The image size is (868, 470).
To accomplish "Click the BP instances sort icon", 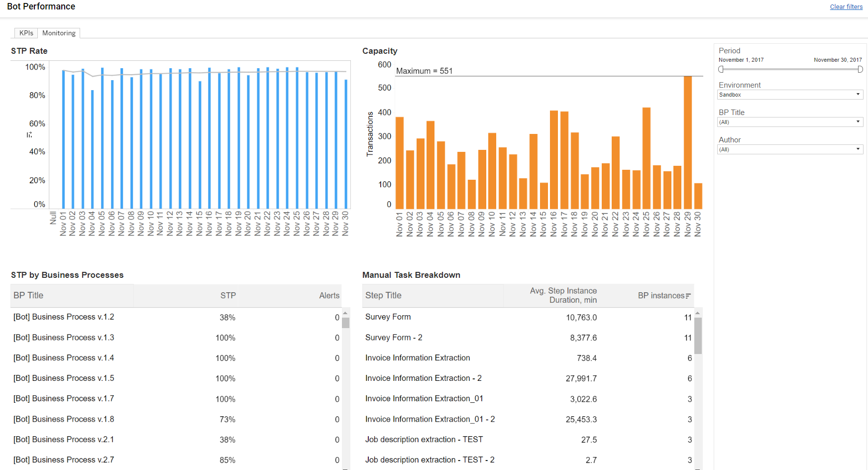I will 688,296.
